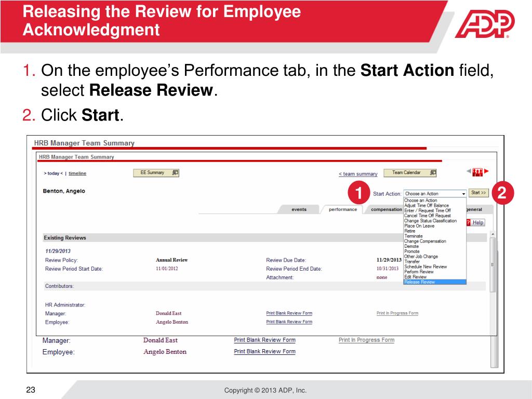Click the team navigation people icon

477,172
